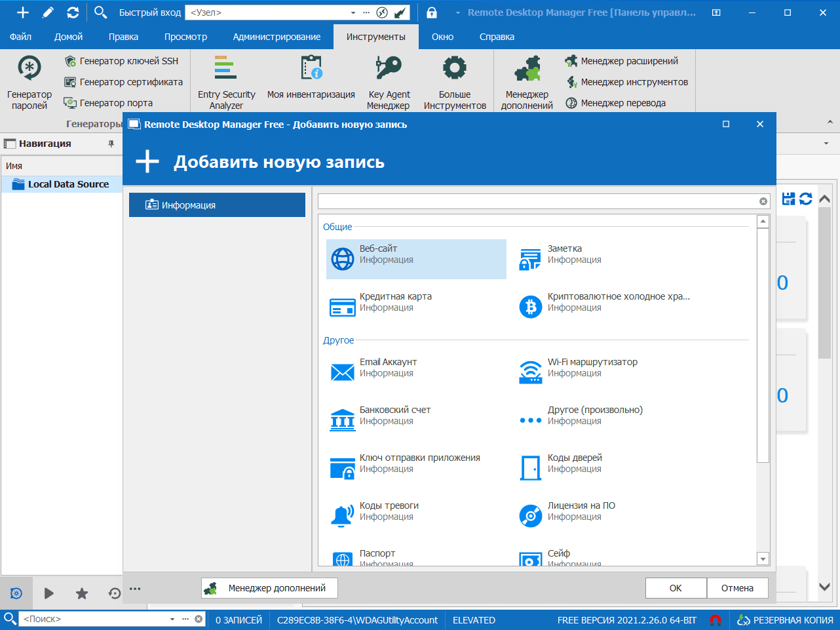The width and height of the screenshot is (840, 630).
Task: Choose Лицензия на ПО entry type
Action: [604, 516]
